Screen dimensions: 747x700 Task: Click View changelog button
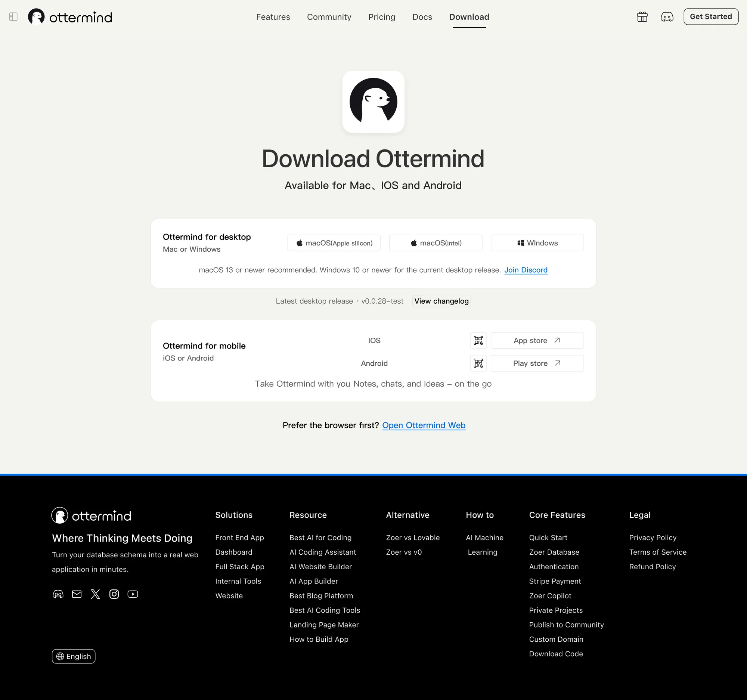441,301
